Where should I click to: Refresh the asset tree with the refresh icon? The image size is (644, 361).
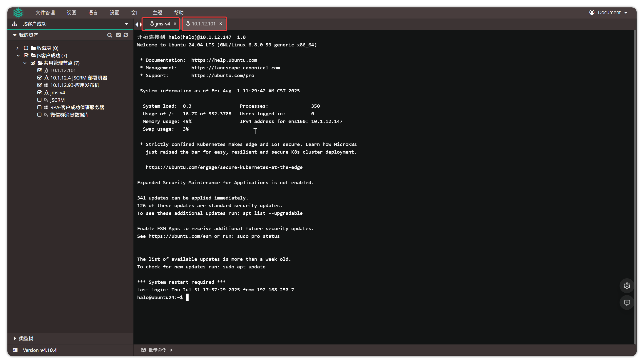coord(126,35)
